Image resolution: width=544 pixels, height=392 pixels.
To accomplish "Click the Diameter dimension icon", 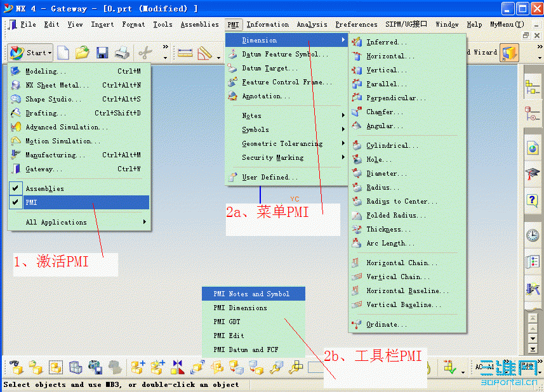I will click(357, 173).
